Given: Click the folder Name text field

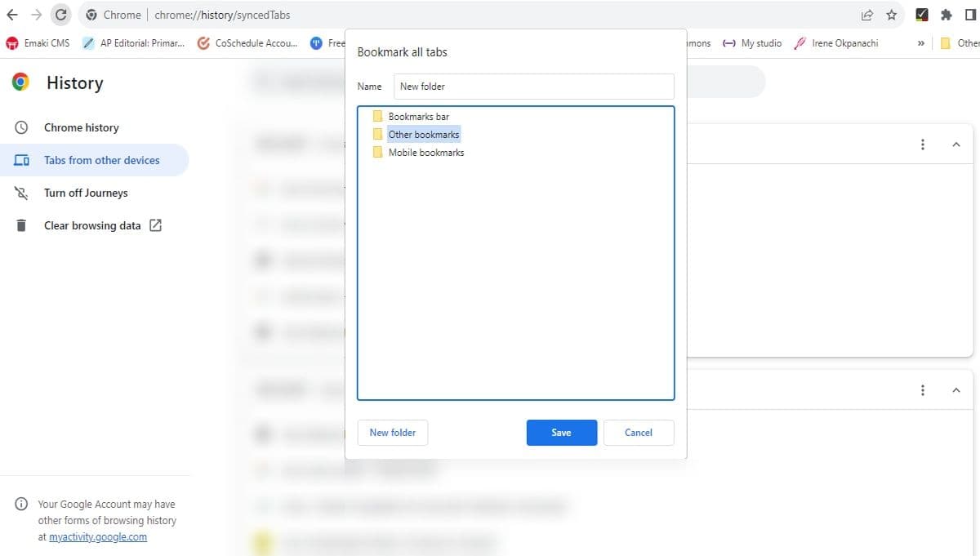Looking at the screenshot, I should coord(533,87).
